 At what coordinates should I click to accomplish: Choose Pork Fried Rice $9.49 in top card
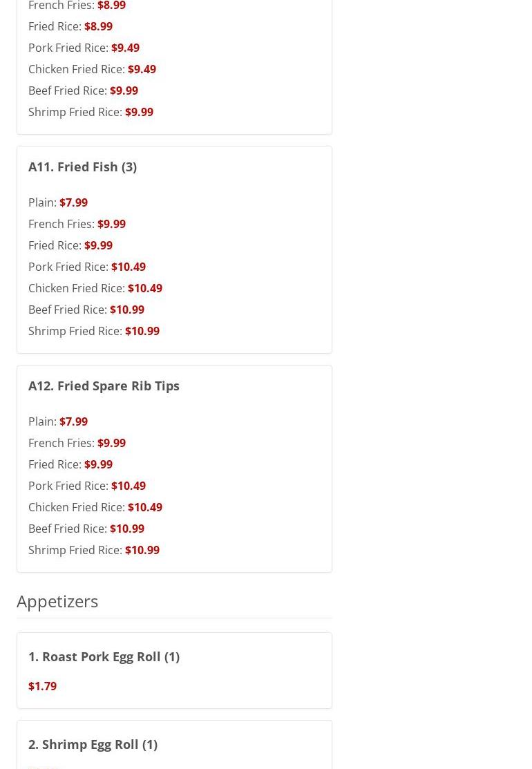84,48
